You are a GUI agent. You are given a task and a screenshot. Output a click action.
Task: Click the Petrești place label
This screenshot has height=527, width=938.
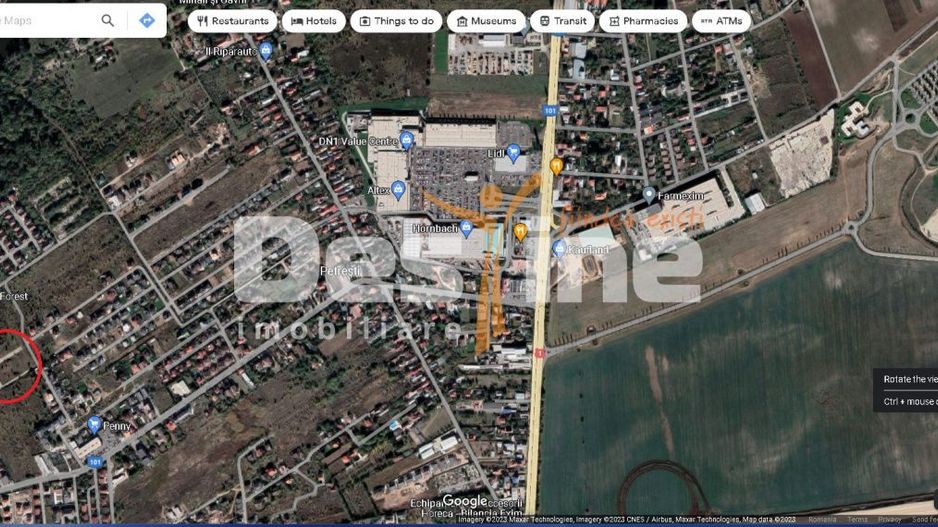tap(340, 271)
